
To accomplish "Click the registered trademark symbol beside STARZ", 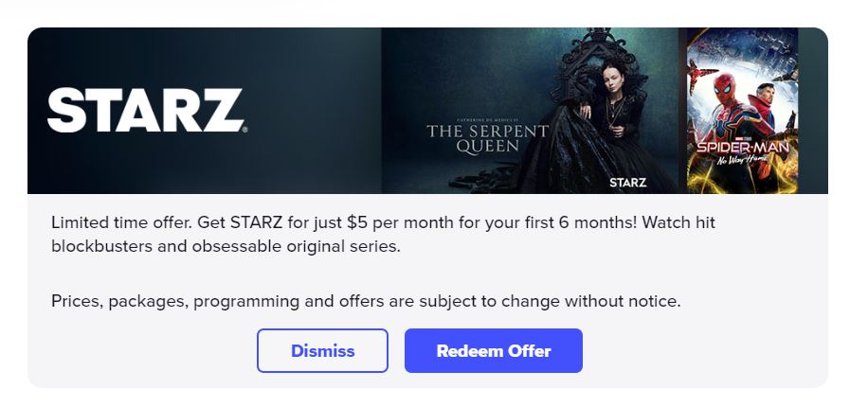I will [x=244, y=130].
